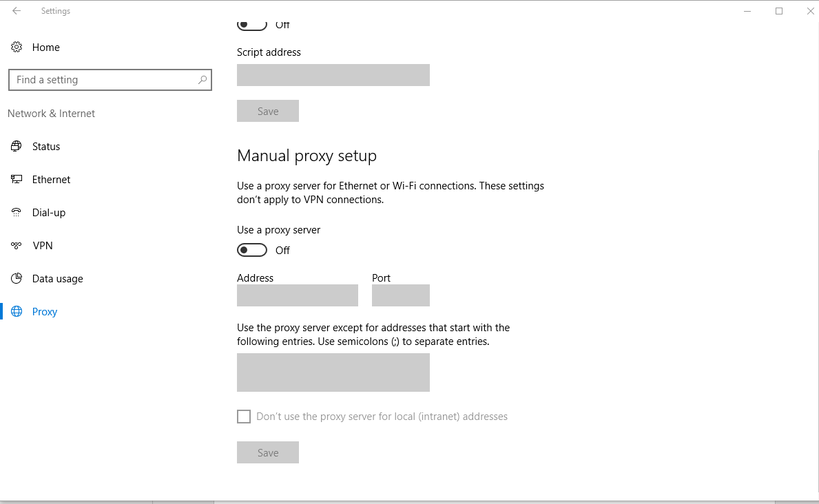The width and height of the screenshot is (819, 504).
Task: Click Save under Manual proxy setup
Action: [268, 452]
